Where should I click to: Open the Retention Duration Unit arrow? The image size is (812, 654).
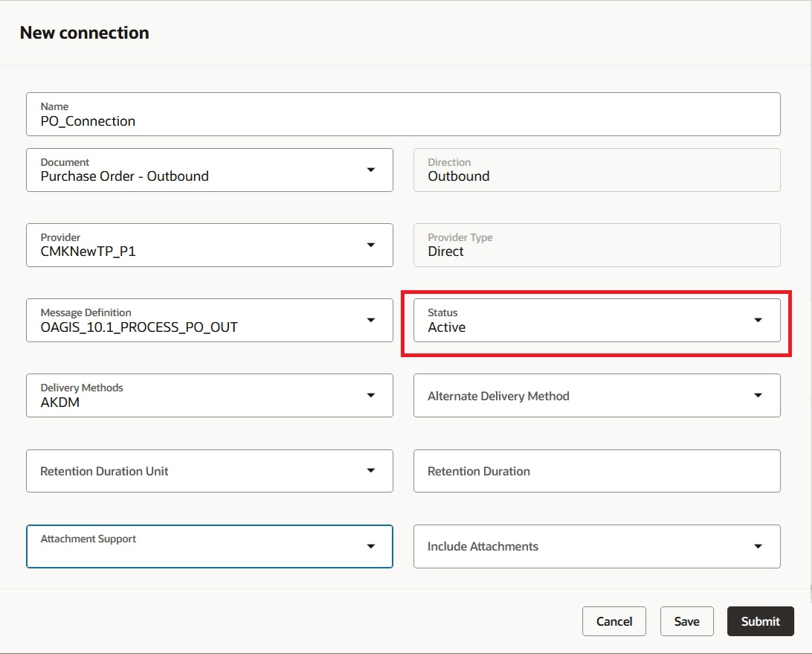[370, 471]
